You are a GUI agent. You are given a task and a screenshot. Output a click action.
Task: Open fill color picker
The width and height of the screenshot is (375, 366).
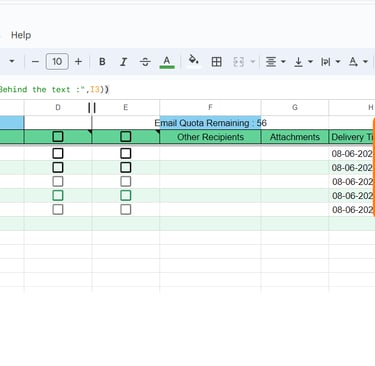tap(193, 61)
